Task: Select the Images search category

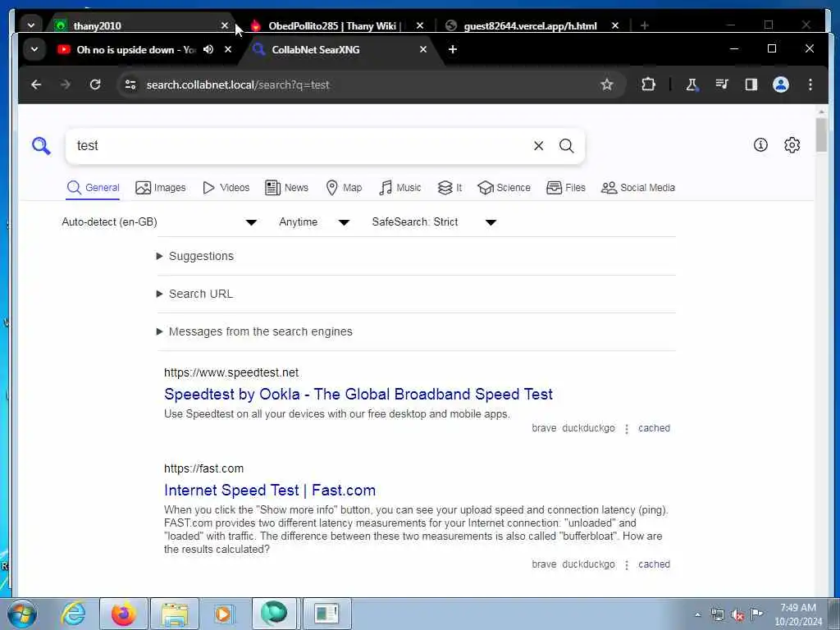Action: click(x=161, y=188)
